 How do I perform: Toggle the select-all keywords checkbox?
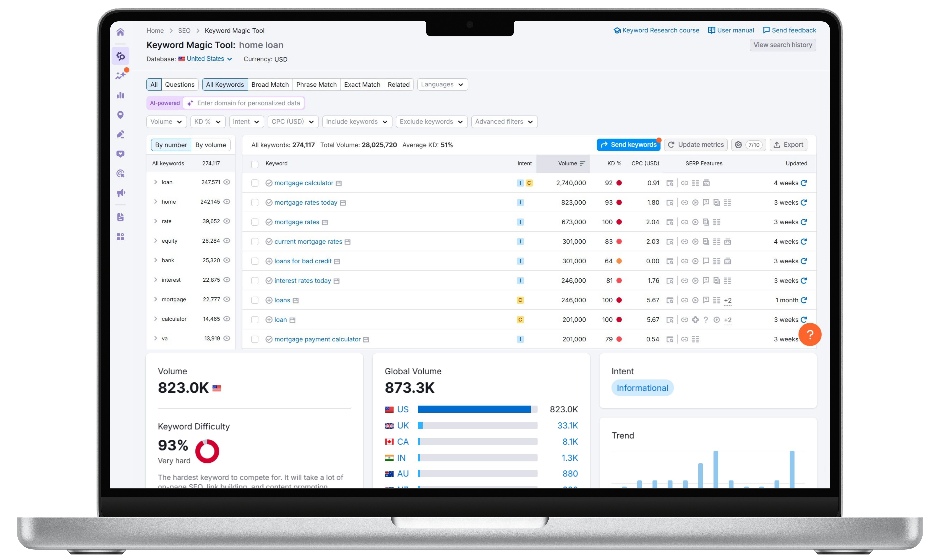(x=255, y=164)
